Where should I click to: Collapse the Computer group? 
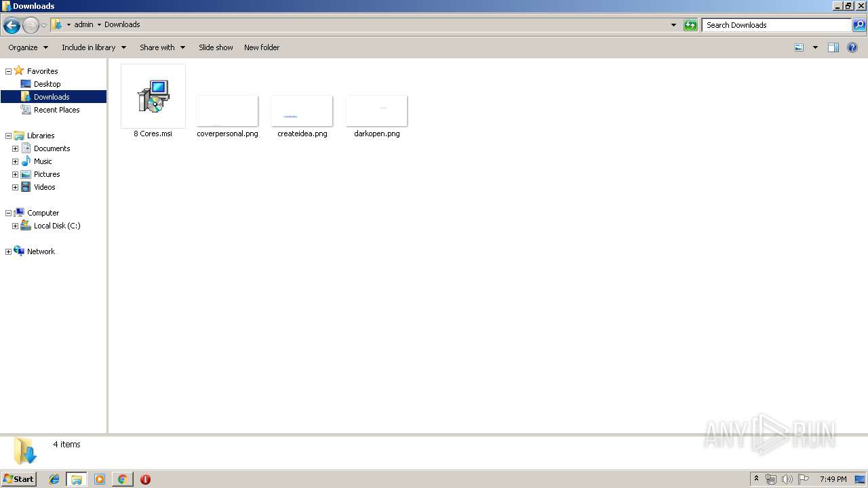[8, 213]
